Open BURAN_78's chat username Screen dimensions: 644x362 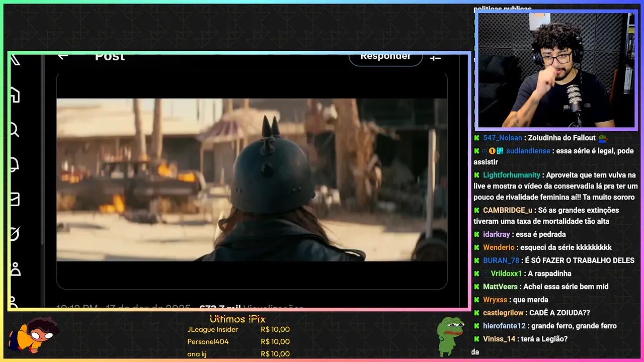[501, 260]
